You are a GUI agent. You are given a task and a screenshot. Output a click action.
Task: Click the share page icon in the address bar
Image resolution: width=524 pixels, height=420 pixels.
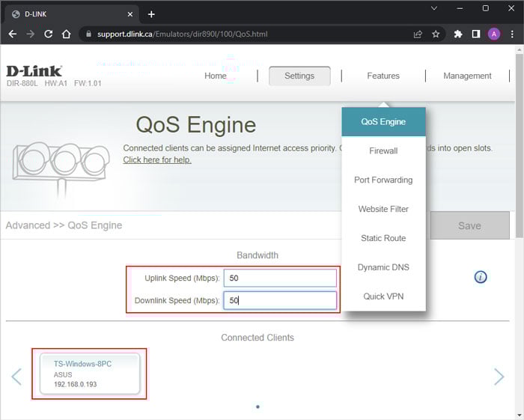[x=418, y=34]
